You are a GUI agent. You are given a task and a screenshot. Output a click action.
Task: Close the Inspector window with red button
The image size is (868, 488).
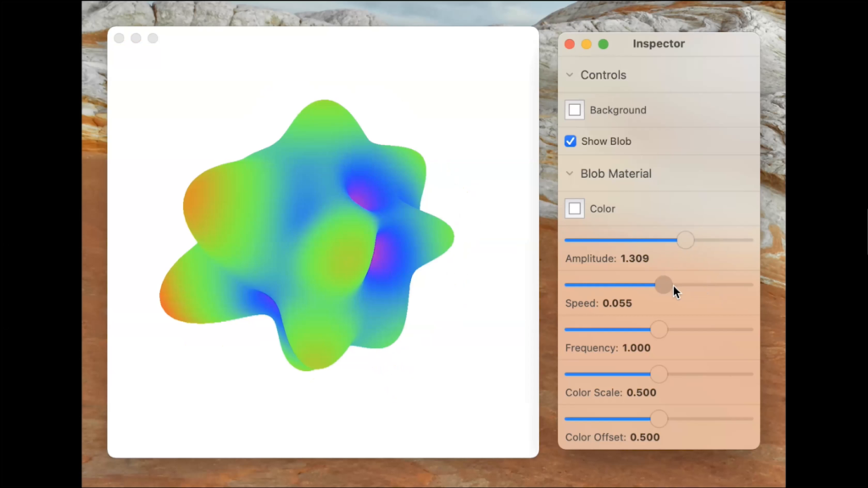(x=570, y=44)
